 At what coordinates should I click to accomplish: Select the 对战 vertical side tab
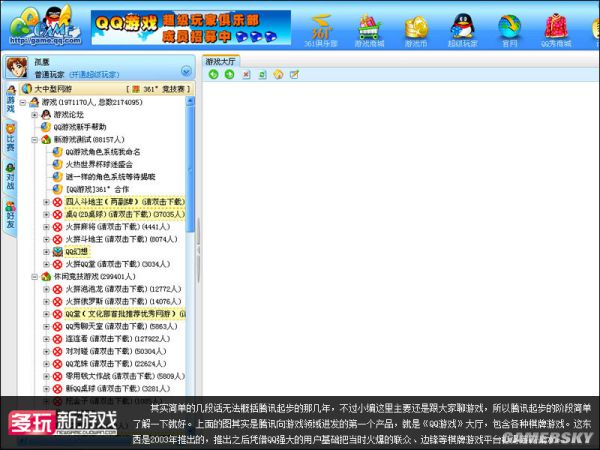11,177
